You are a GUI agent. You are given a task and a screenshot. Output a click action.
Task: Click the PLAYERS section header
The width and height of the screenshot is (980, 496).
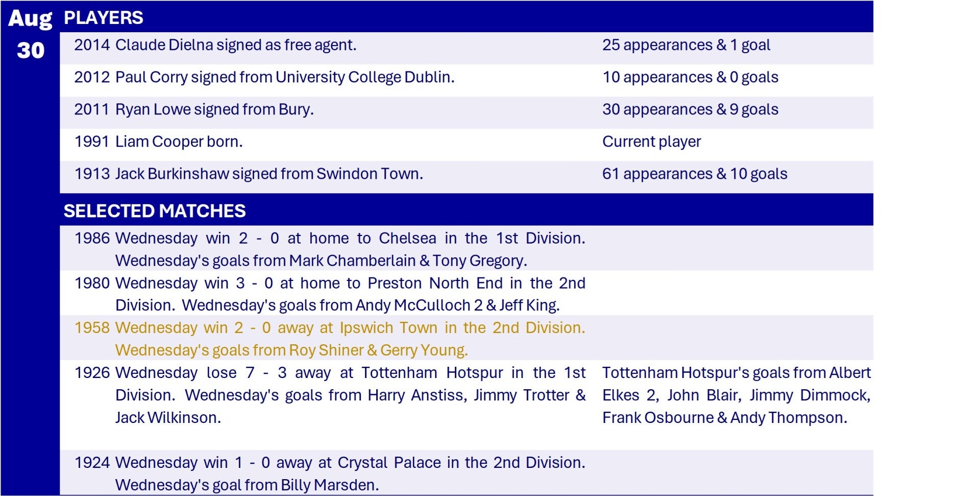[x=104, y=18]
